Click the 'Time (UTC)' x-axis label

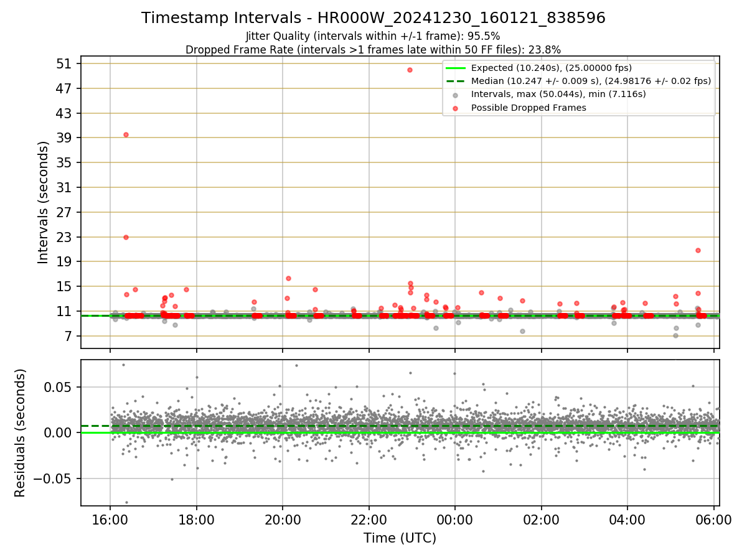point(400,538)
